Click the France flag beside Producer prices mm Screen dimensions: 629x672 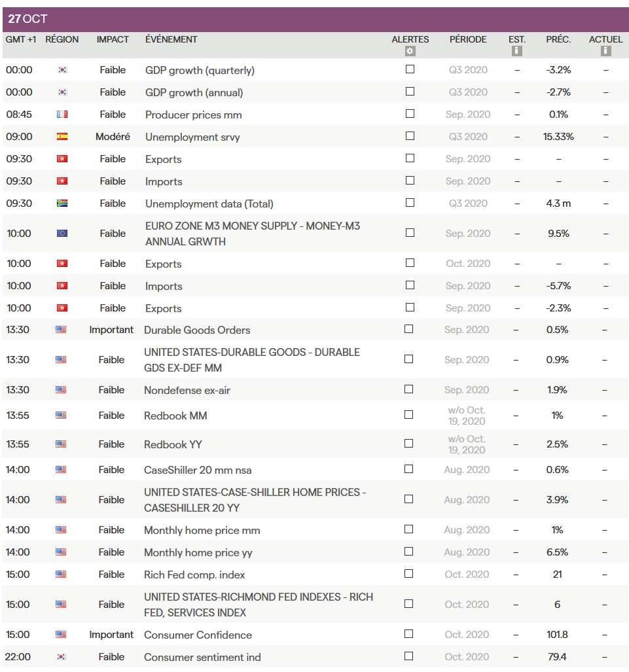62,115
